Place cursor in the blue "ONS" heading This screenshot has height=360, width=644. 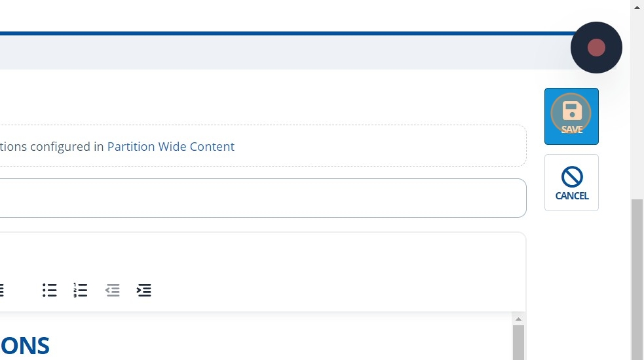pyautogui.click(x=25, y=346)
